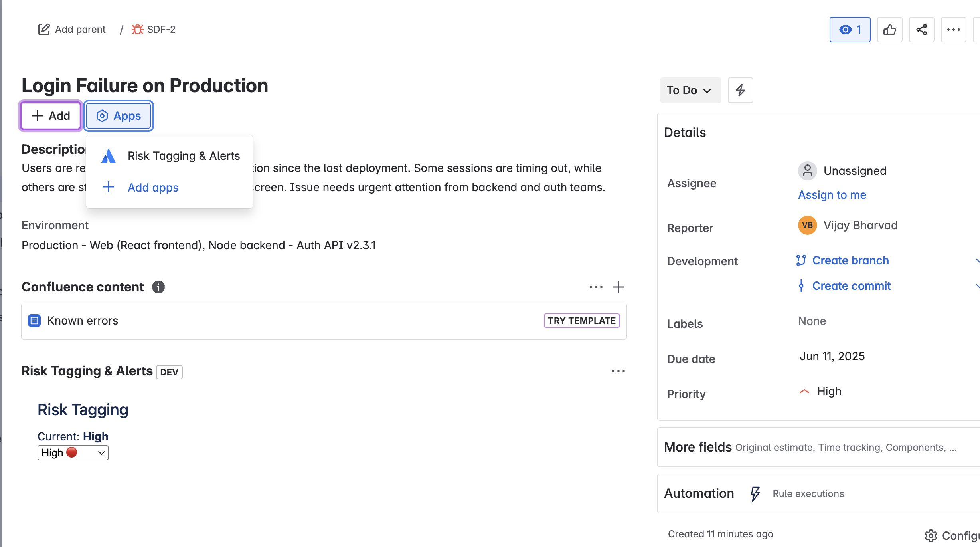Open the High risk level dropdown
This screenshot has width=980, height=547.
pos(73,453)
